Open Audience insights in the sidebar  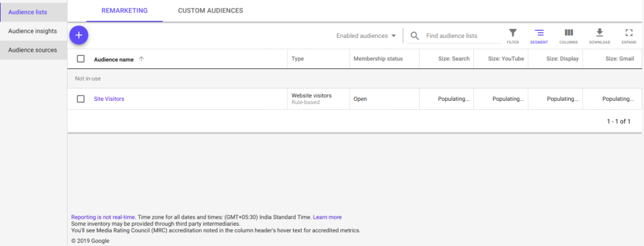click(33, 31)
